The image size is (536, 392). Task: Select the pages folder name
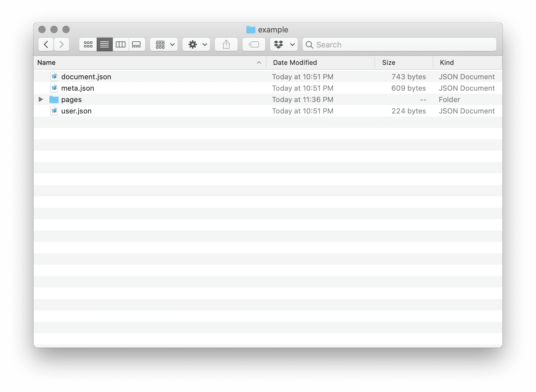71,100
